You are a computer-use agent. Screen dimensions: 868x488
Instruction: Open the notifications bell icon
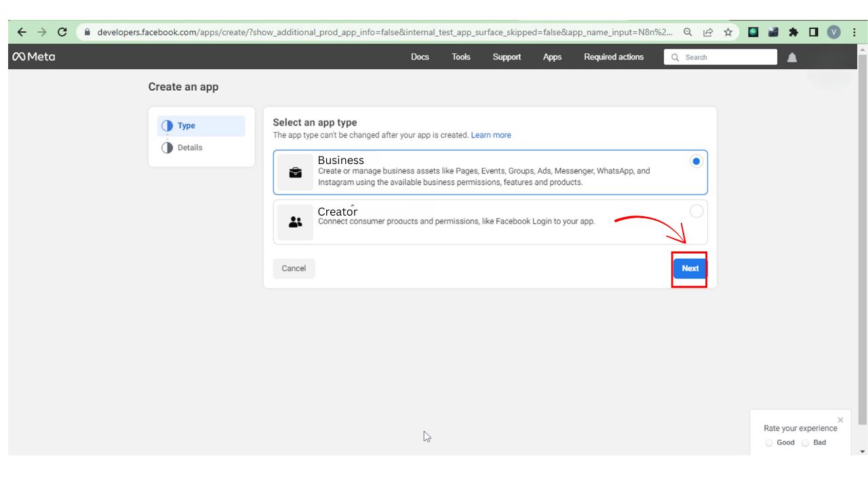pyautogui.click(x=791, y=58)
